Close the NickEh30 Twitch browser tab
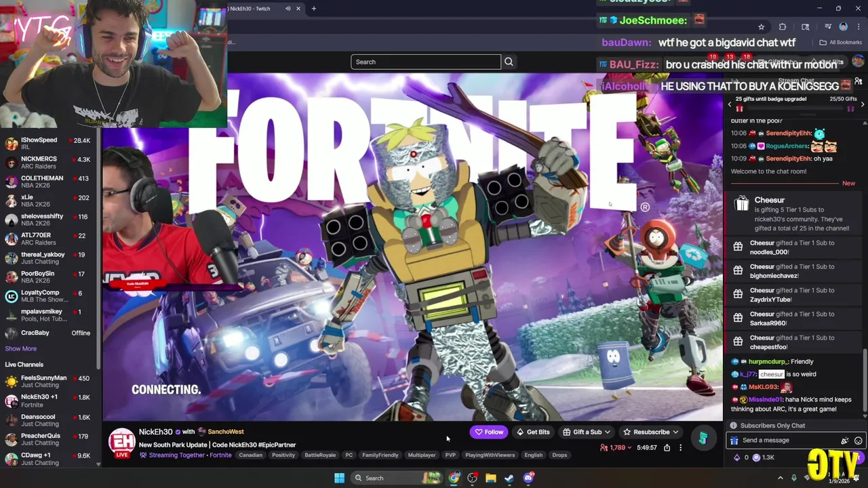Viewport: 868px width, 488px height. pos(298,9)
